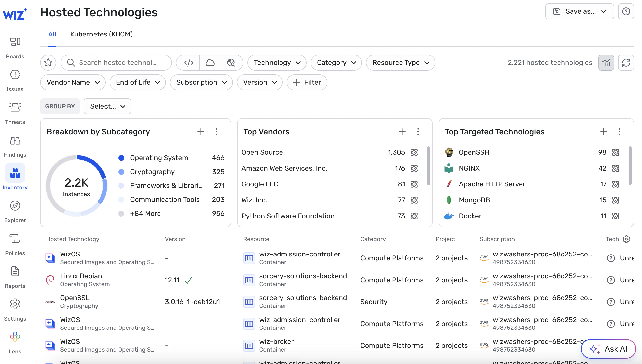Open the Threats section in sidebar
This screenshot has width=642, height=364.
click(x=15, y=113)
